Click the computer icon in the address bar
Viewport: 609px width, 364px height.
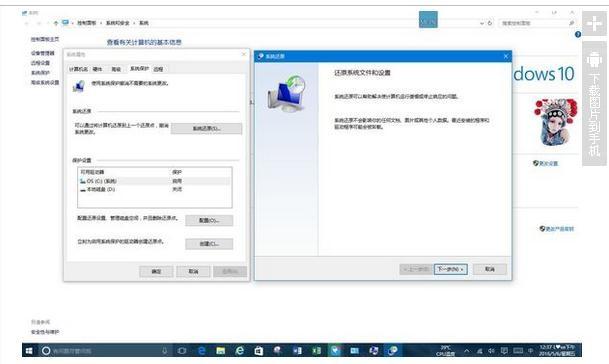pyautogui.click(x=66, y=23)
